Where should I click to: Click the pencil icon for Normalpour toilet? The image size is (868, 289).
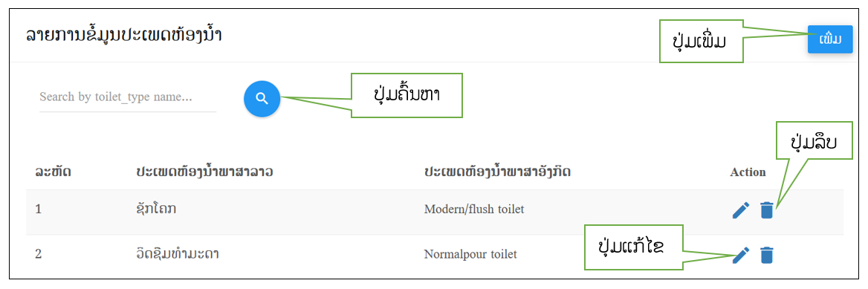point(740,255)
